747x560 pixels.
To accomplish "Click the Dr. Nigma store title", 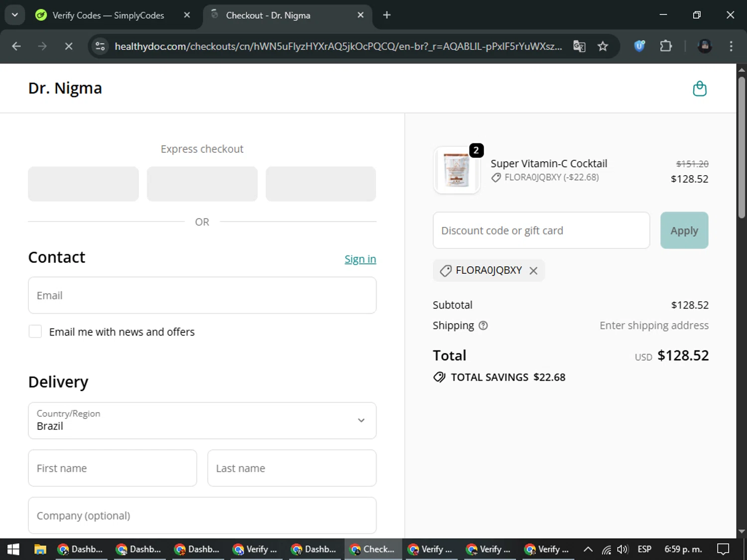I will (65, 88).
